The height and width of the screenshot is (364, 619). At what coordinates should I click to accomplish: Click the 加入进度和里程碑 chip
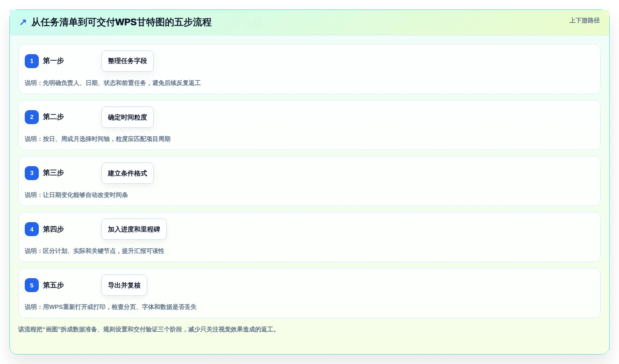point(134,229)
